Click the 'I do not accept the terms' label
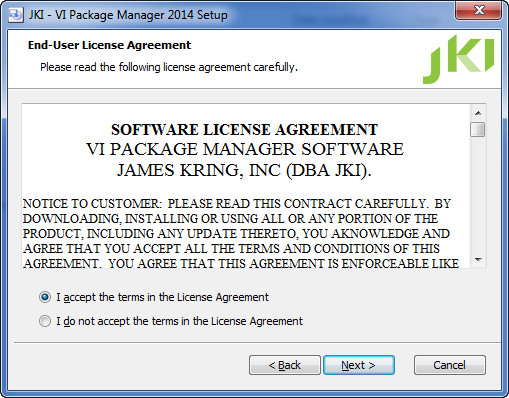Image resolution: width=509 pixels, height=398 pixels. pyautogui.click(x=179, y=321)
